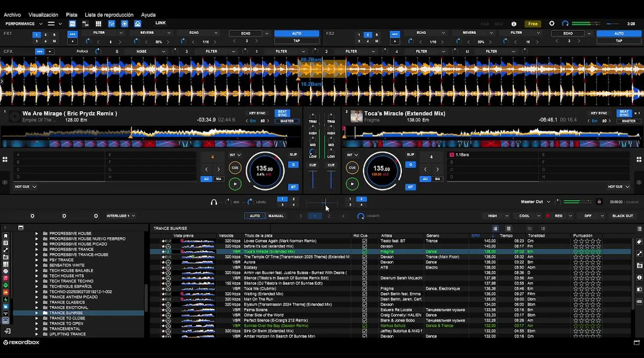644x358 pixels.
Task: Click FX2 AUTO button
Action: (619, 33)
